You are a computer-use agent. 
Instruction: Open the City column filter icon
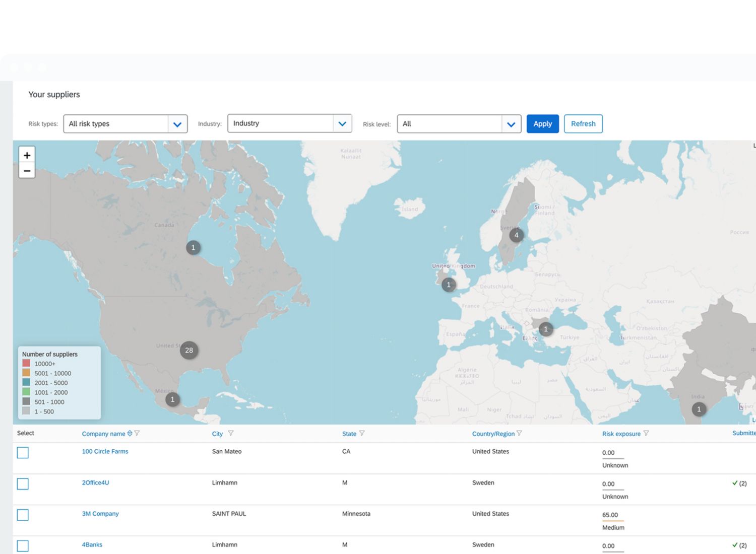(231, 434)
